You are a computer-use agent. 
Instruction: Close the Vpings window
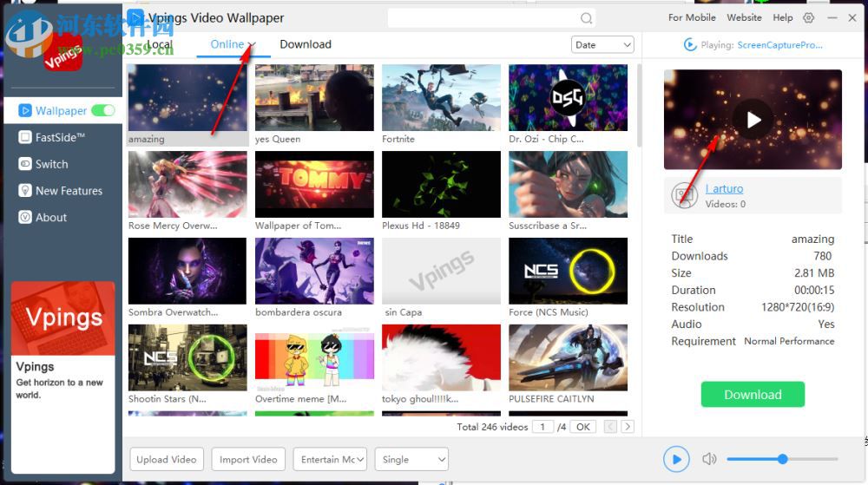pos(852,17)
